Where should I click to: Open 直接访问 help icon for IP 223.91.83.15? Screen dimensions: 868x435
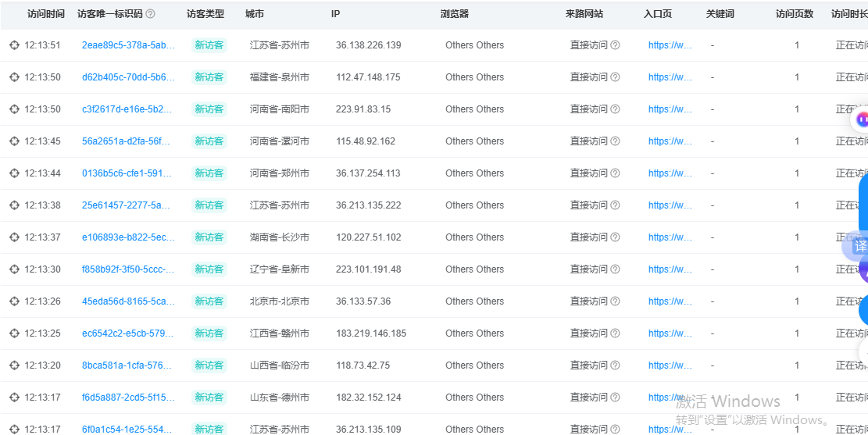click(x=615, y=109)
